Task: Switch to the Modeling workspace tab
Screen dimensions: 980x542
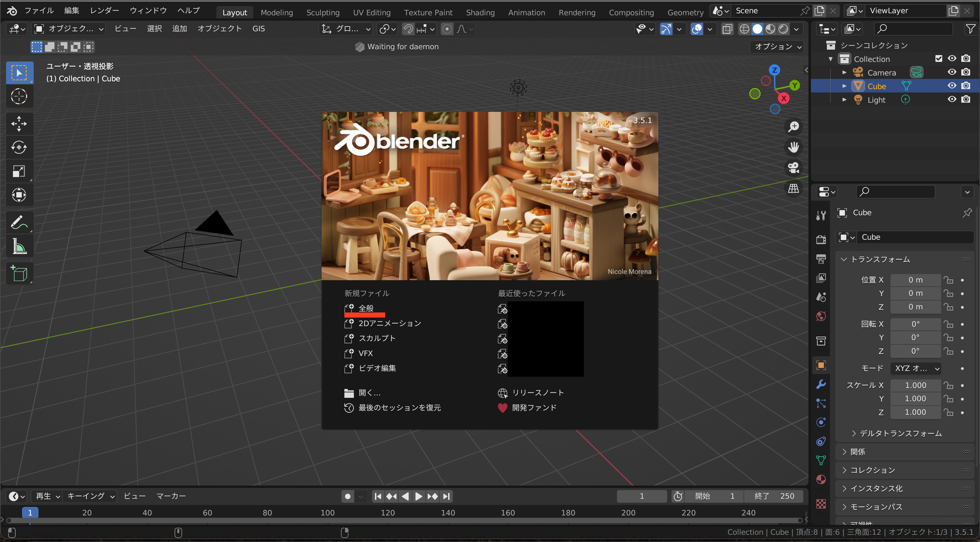Action: (277, 12)
